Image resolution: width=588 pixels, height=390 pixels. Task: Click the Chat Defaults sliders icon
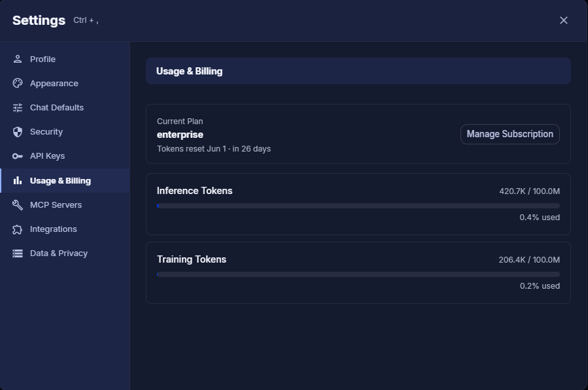[x=17, y=108]
